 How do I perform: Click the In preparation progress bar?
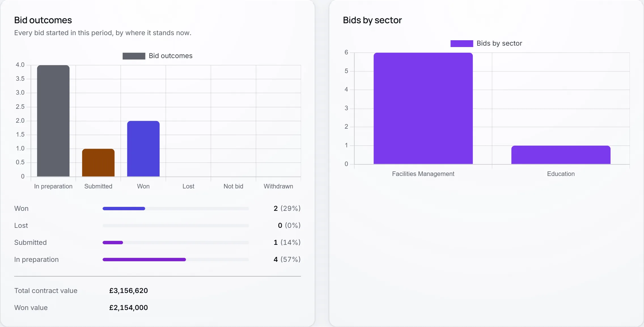[176, 260]
